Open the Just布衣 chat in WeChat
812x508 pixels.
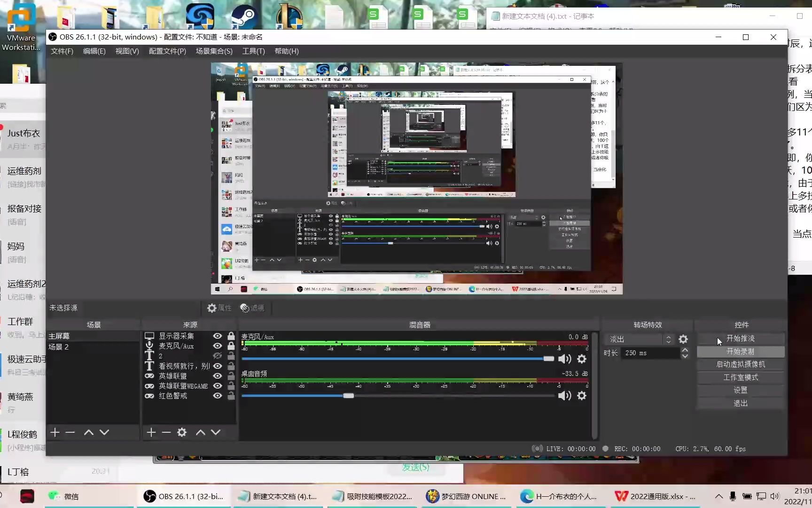pyautogui.click(x=23, y=139)
